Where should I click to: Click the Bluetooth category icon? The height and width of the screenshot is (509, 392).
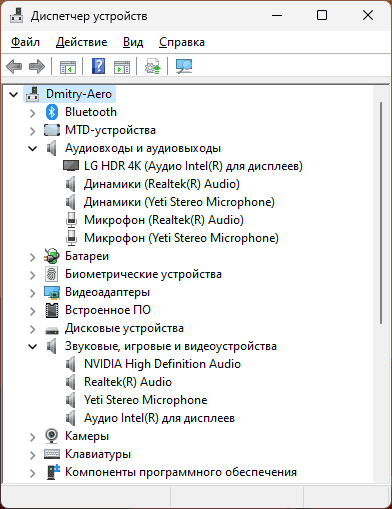[x=52, y=112]
